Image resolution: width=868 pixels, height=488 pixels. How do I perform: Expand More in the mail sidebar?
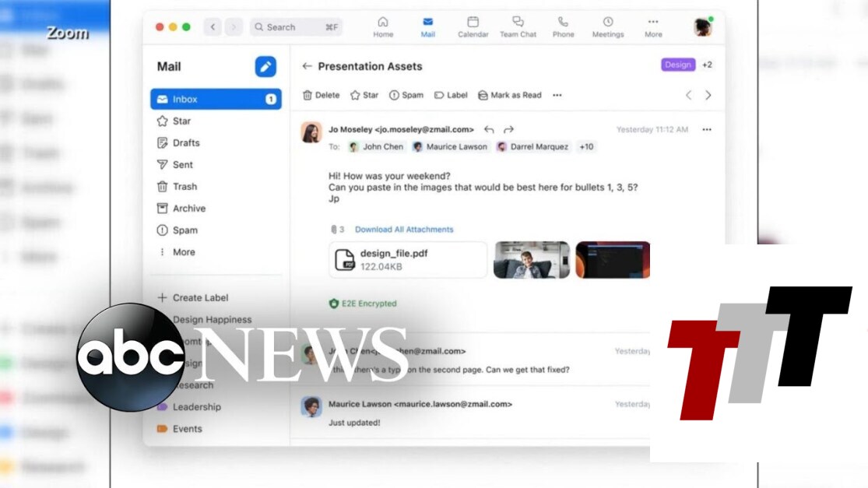click(183, 252)
